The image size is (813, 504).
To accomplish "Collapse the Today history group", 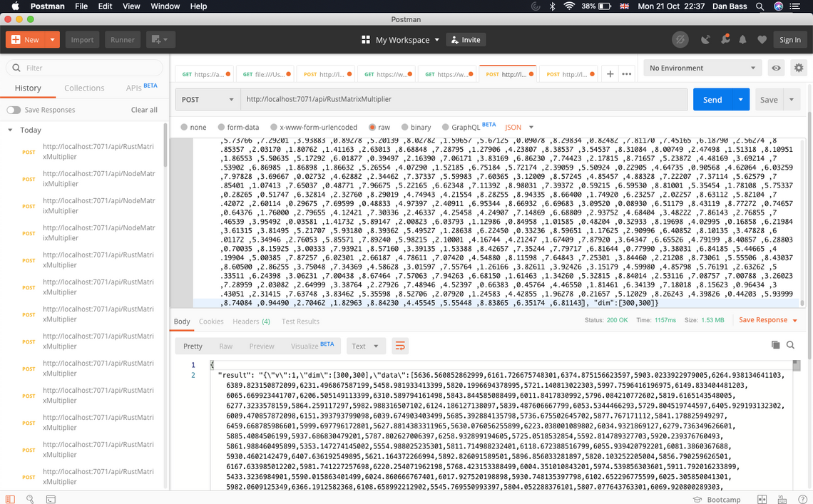I will coord(10,130).
